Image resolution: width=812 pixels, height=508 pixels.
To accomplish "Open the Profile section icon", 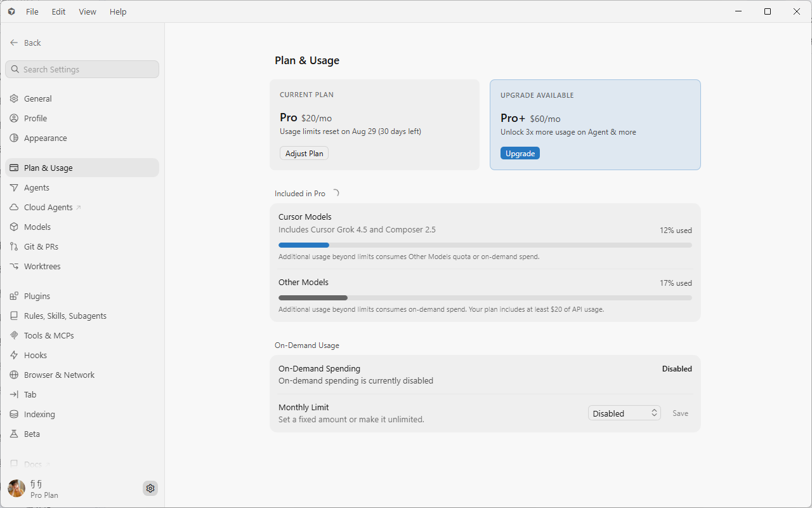I will pyautogui.click(x=14, y=118).
